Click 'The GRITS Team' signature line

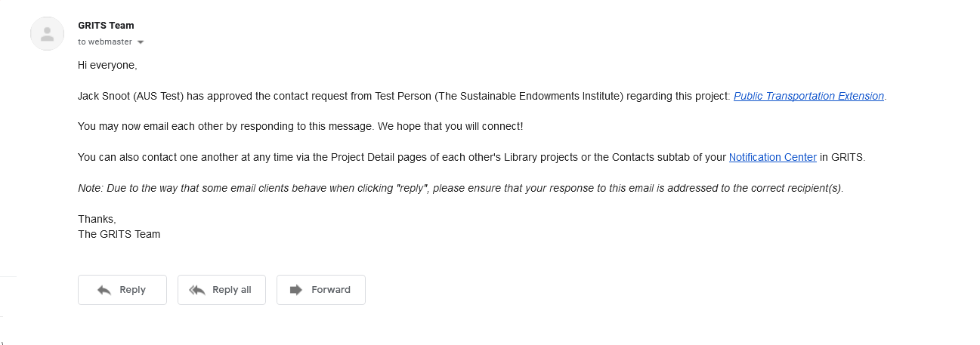click(x=119, y=234)
